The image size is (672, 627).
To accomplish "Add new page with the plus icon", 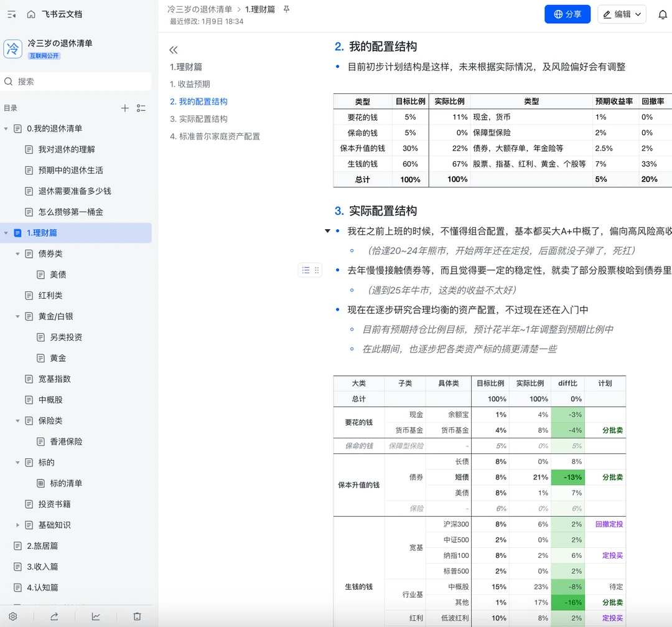I will pyautogui.click(x=124, y=108).
